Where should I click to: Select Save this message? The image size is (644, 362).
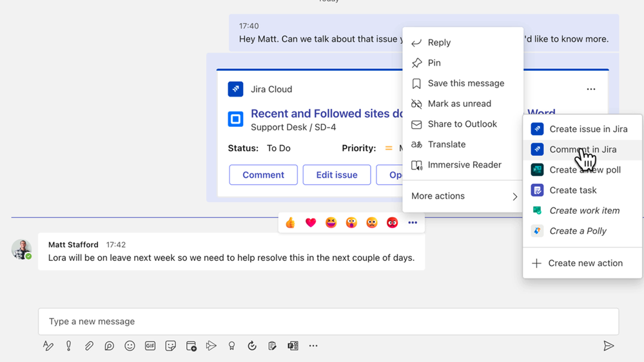tap(463, 83)
